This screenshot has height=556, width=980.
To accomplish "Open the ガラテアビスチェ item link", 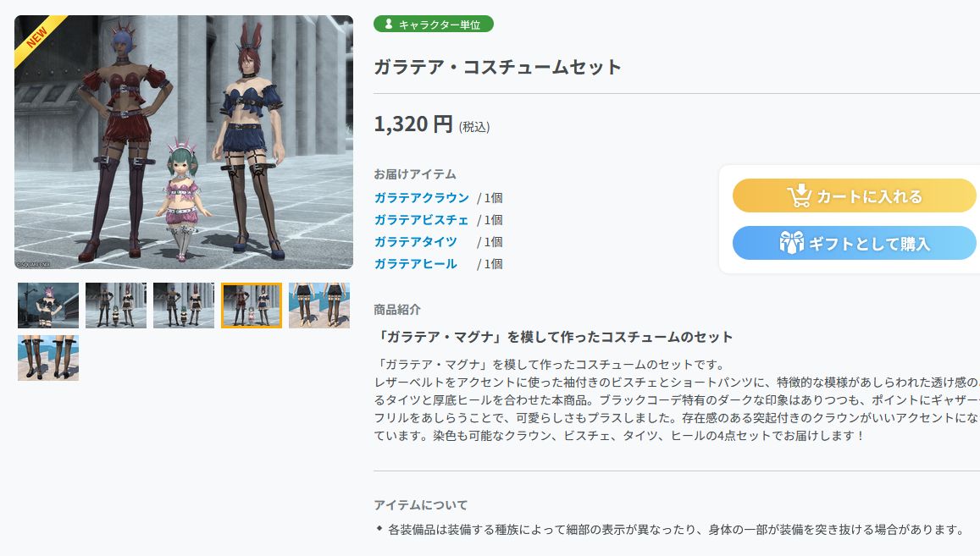I will 421,220.
